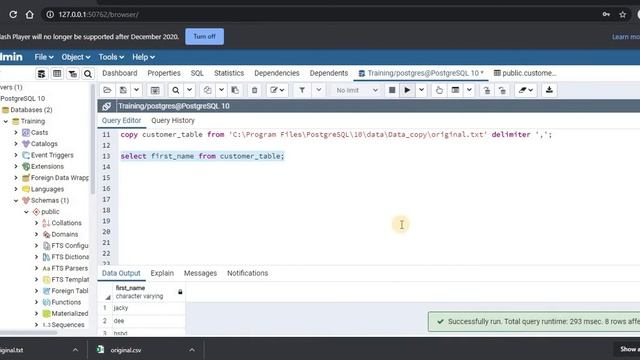Open the Tools menu
Screen dimensions: 640x360
(111, 57)
